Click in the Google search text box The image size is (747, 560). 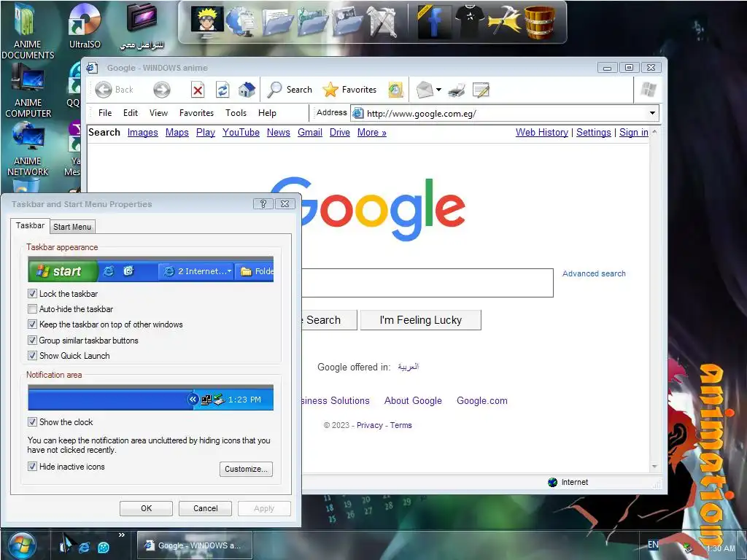pos(427,283)
